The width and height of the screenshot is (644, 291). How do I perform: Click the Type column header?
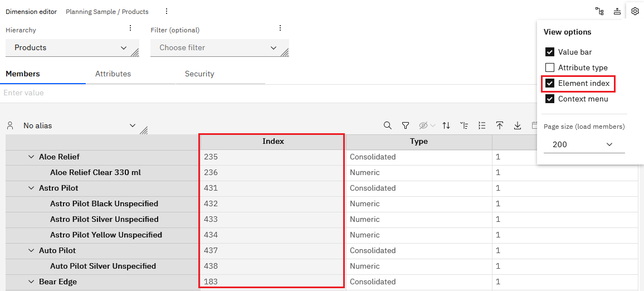point(419,142)
